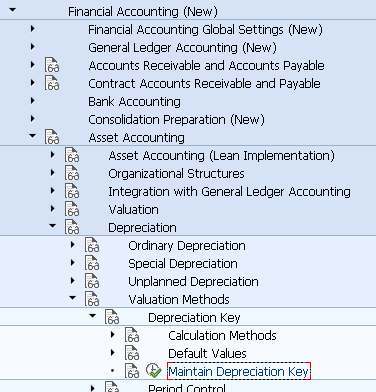The image size is (376, 392).
Task: Open documentation icon next to Special Depreciation
Action: pos(92,263)
